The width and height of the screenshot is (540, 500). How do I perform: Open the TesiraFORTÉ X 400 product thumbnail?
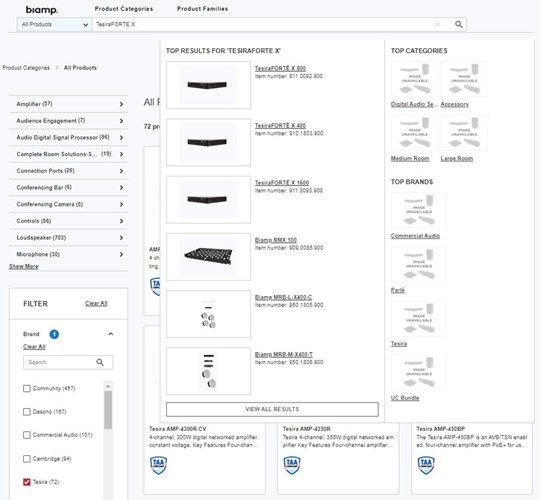point(208,142)
